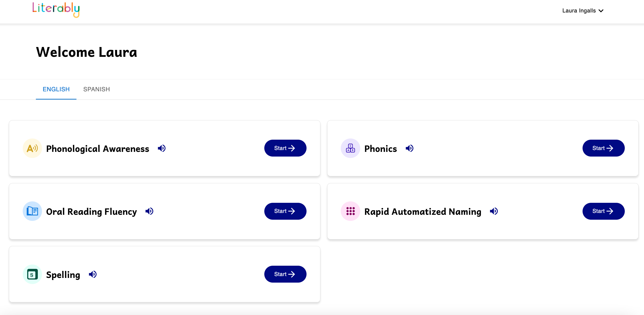
Task: Start the Rapid Automatized Naming assessment
Action: [603, 211]
